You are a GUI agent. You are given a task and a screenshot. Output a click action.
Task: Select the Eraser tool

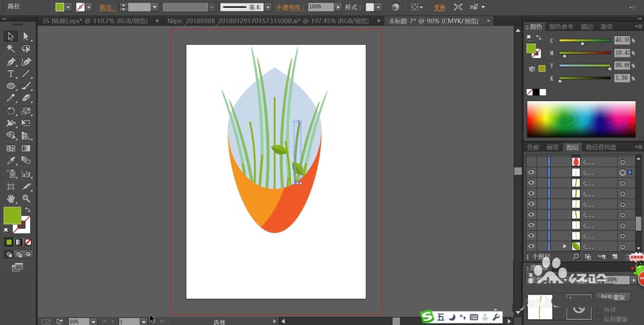click(26, 98)
